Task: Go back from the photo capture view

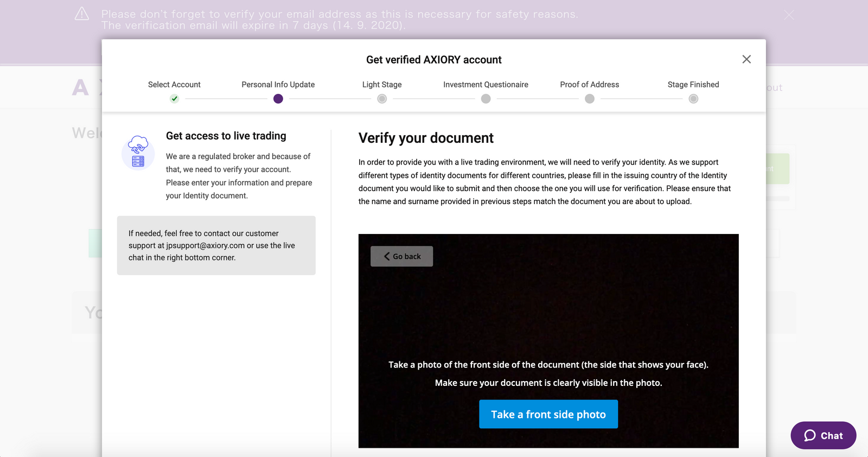Action: 401,256
